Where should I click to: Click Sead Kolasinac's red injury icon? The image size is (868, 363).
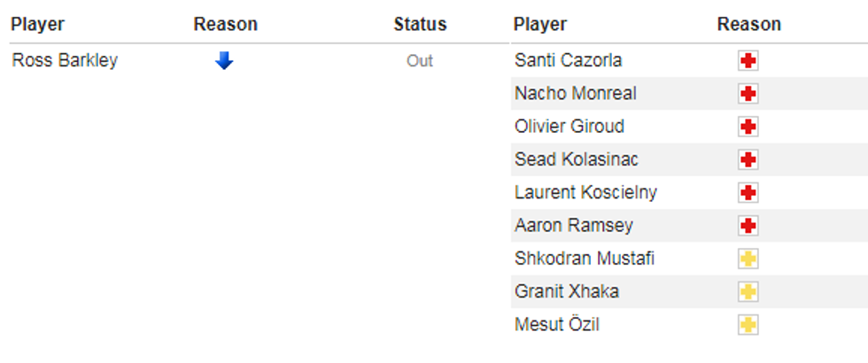(x=748, y=160)
